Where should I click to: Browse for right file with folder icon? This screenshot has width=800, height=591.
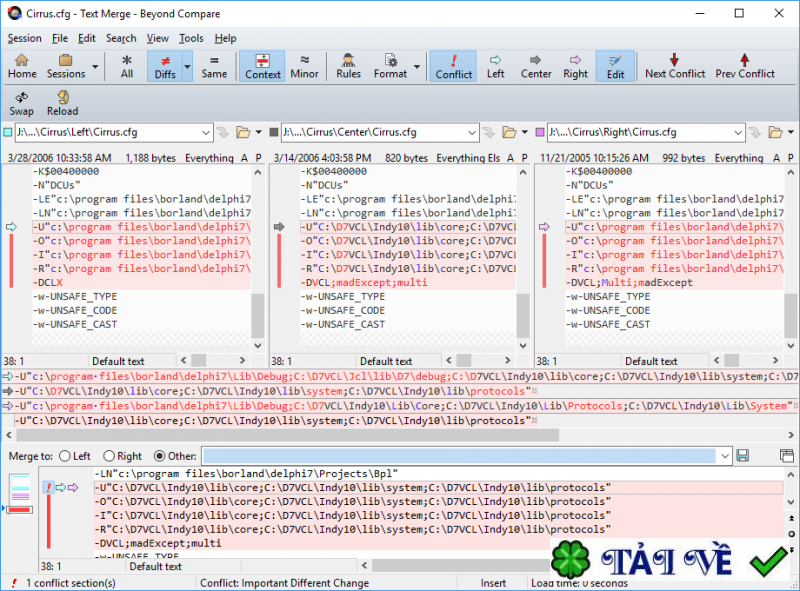[x=775, y=133]
